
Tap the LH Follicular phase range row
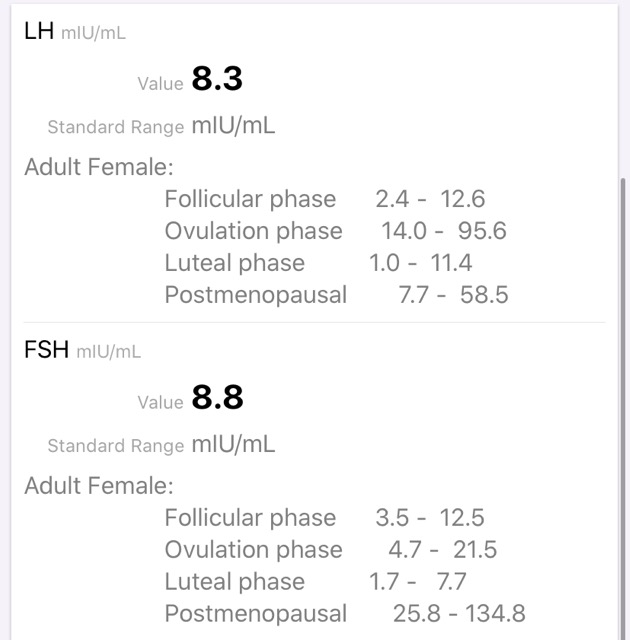coord(325,199)
